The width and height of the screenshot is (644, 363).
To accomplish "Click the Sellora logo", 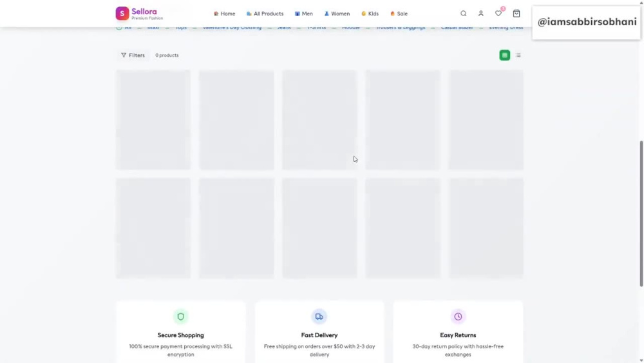I will tap(139, 14).
